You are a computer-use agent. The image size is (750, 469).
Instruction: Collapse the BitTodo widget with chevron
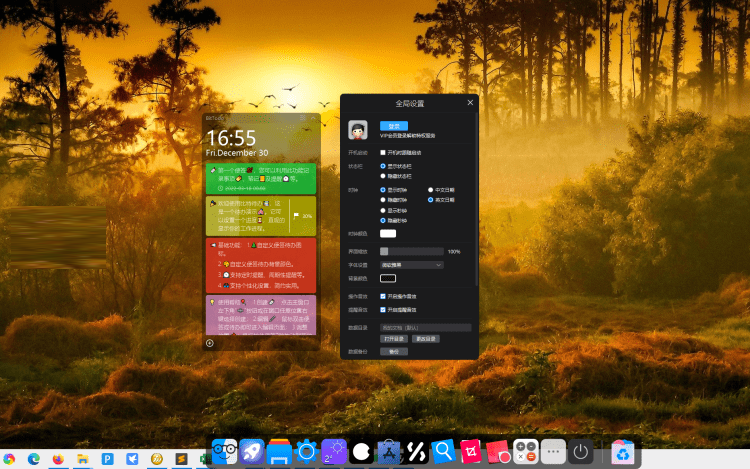(x=314, y=118)
